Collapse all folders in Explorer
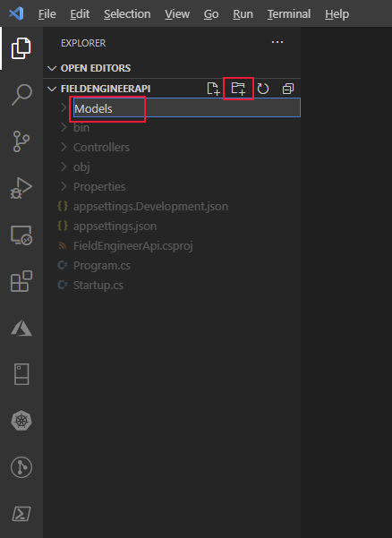 (288, 89)
